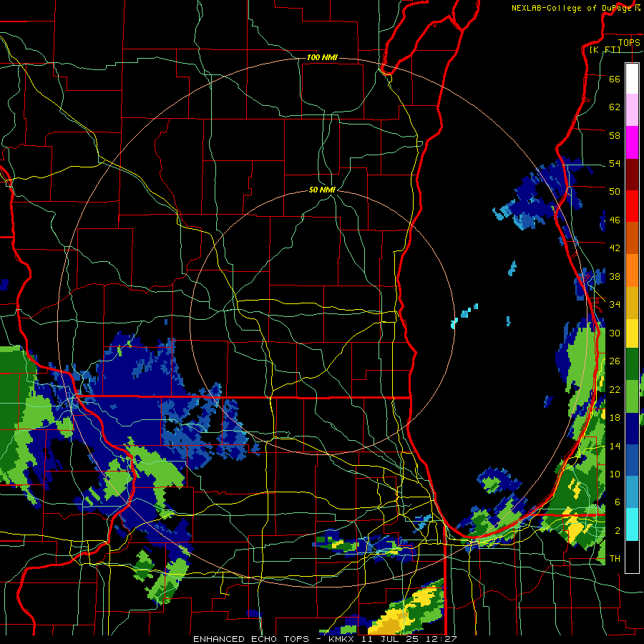Select the bright red legend color band
644x644 pixels.
632,206
